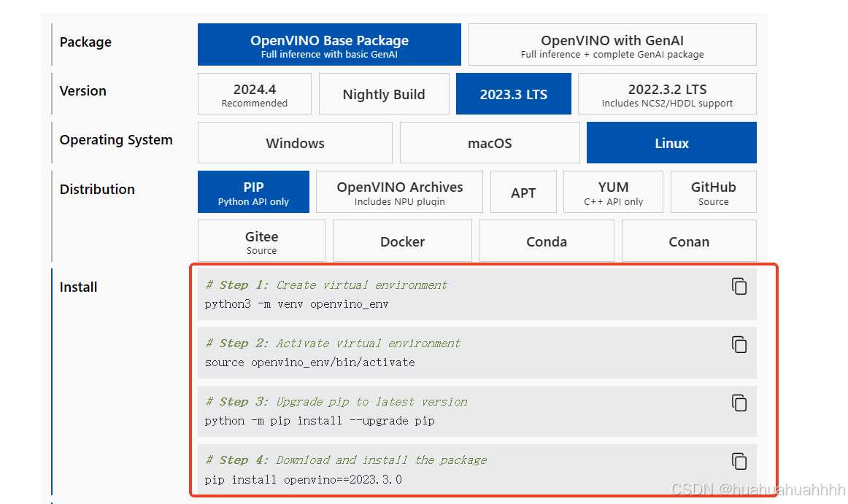Pick OpenVINO Archives distribution
This screenshot has height=504, width=848.
400,192
